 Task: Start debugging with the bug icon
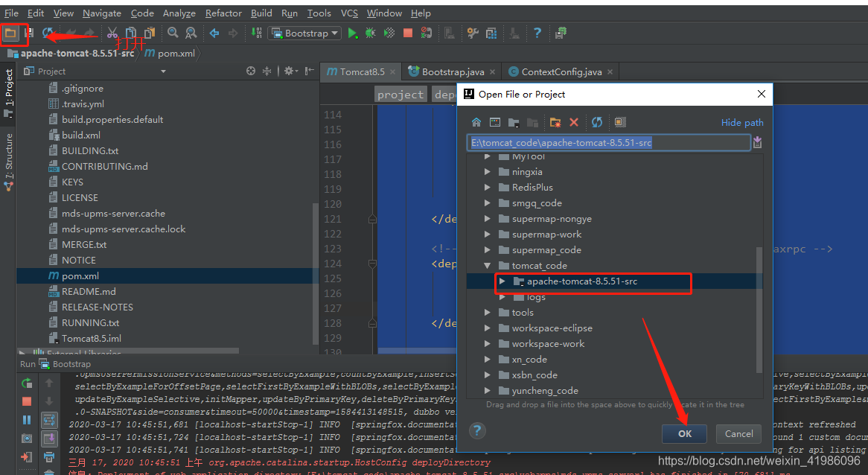pos(370,34)
